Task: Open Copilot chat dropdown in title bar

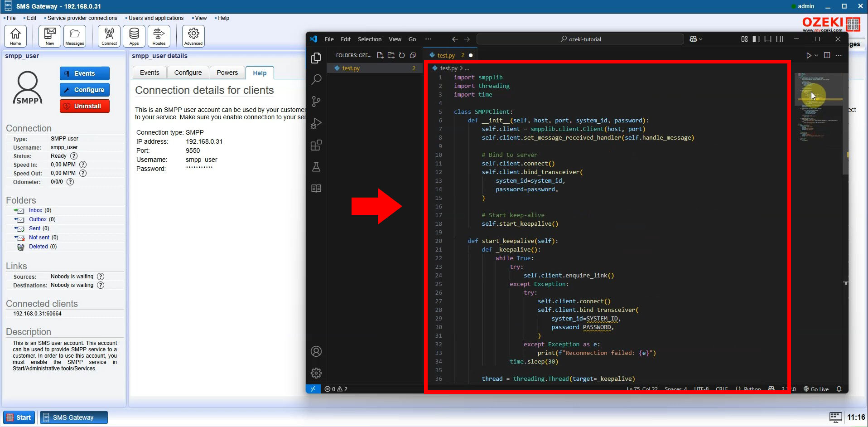Action: (701, 39)
